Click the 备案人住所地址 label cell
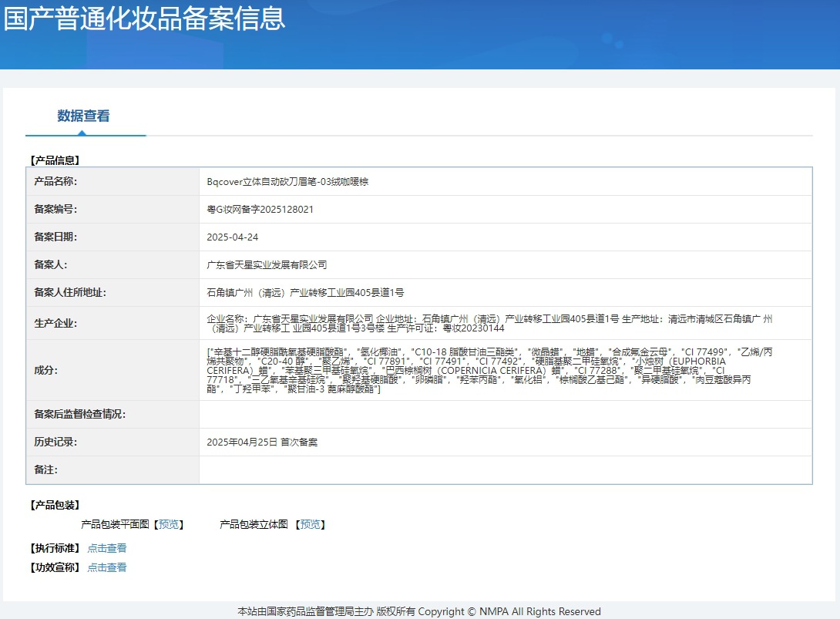This screenshot has width=840, height=619. pyautogui.click(x=113, y=293)
